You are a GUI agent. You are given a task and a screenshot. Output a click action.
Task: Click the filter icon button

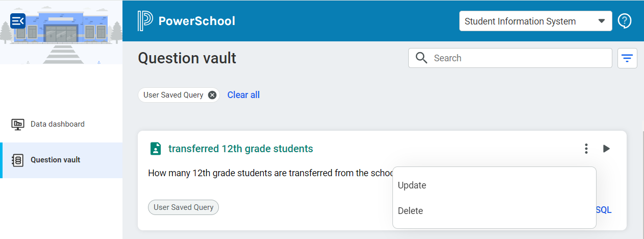point(627,58)
